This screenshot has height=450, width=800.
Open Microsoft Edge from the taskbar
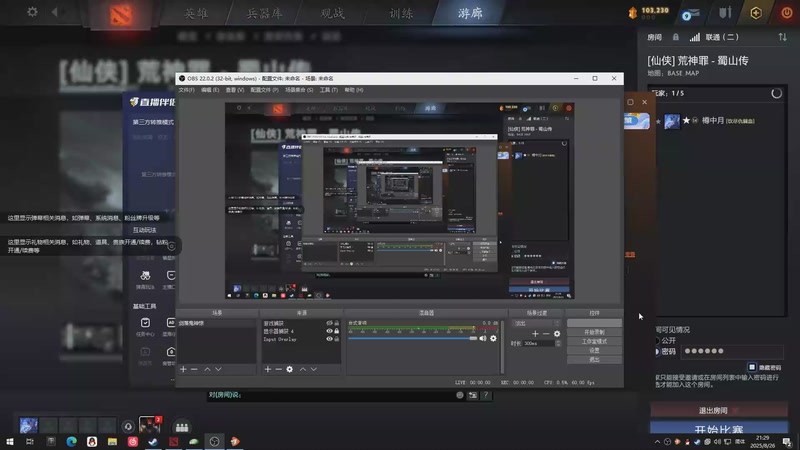pos(71,442)
